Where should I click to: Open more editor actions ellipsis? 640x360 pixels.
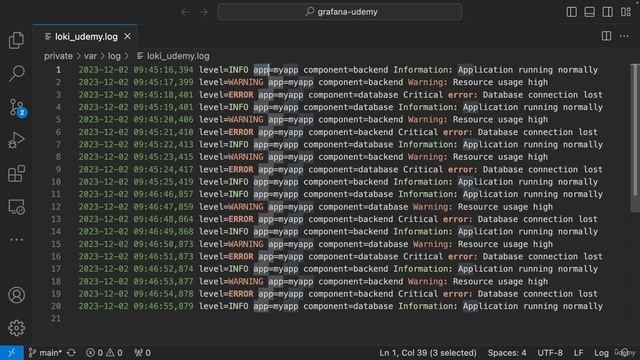tap(624, 36)
